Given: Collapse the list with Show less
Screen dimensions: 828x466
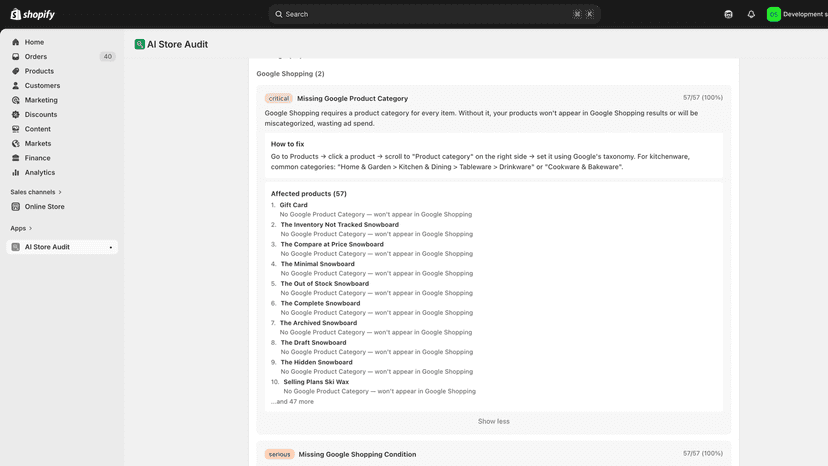Looking at the screenshot, I should (494, 421).
